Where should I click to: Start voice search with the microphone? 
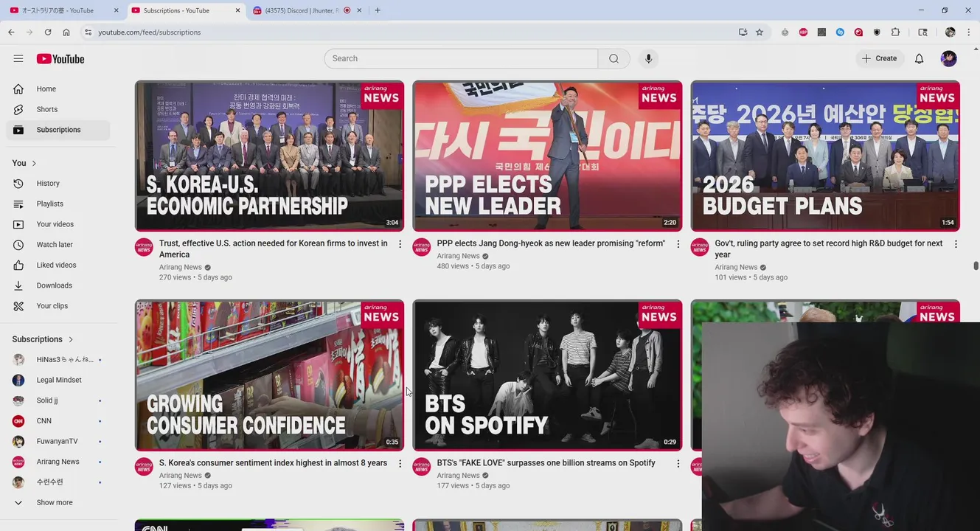point(649,58)
